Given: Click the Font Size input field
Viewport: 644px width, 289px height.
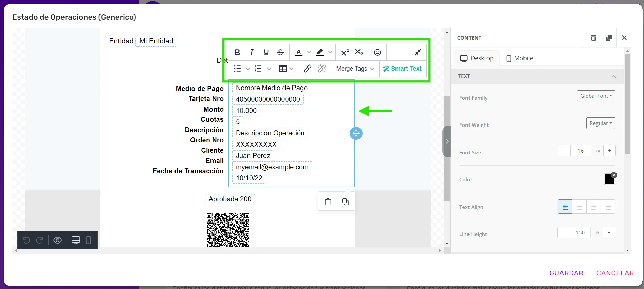Looking at the screenshot, I should tap(581, 151).
